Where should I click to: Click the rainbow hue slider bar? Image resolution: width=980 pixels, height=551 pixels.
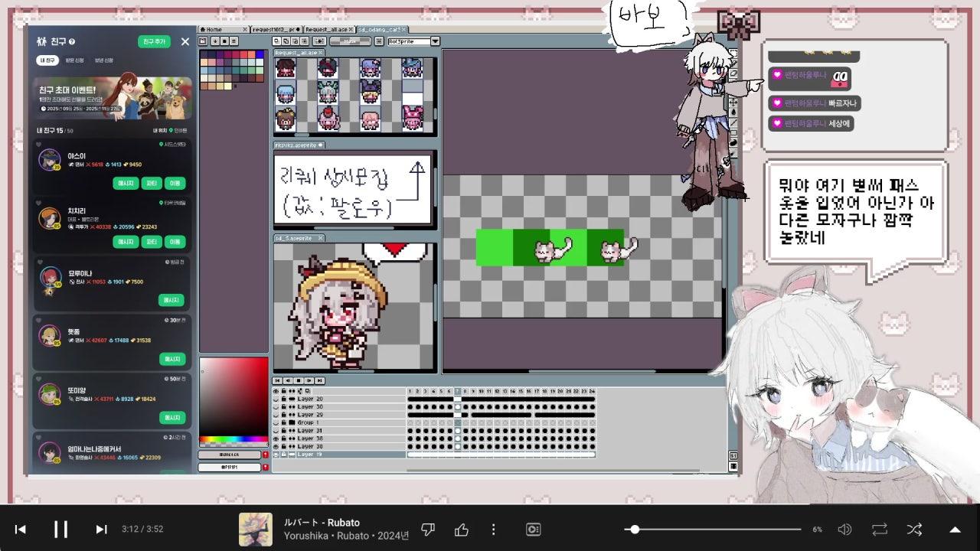click(234, 440)
